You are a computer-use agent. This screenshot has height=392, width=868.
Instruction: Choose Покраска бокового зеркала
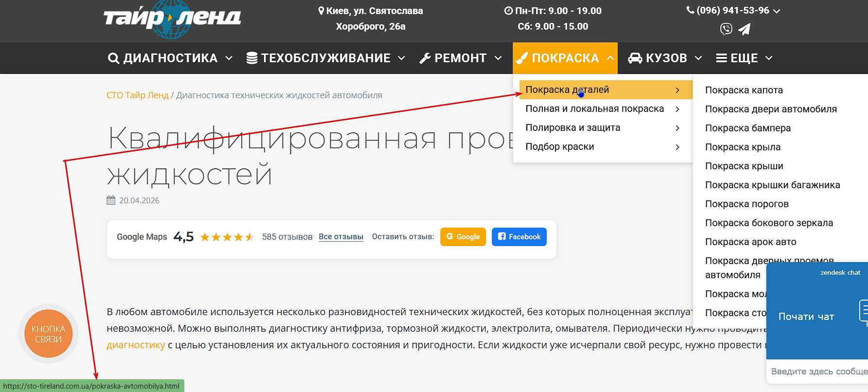769,223
